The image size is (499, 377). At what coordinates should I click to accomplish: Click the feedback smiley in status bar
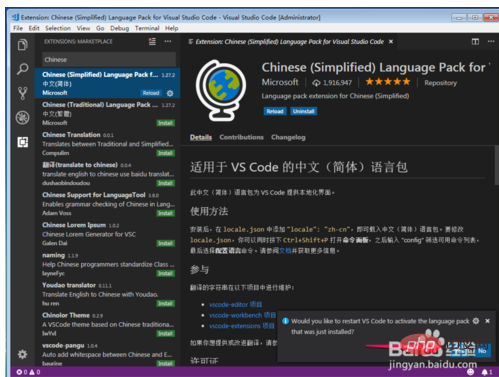coord(470,372)
